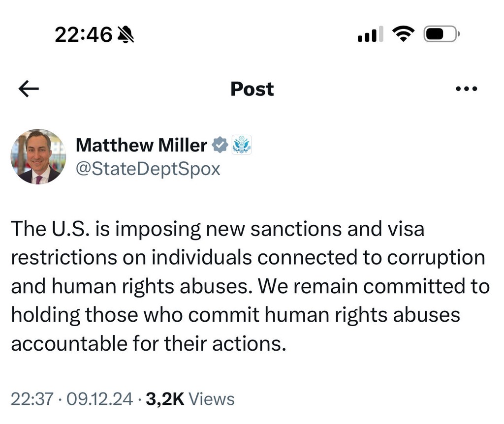Tap the 22:37 post timestamp
Viewport: 504px width, 424px height.
[x=31, y=399]
